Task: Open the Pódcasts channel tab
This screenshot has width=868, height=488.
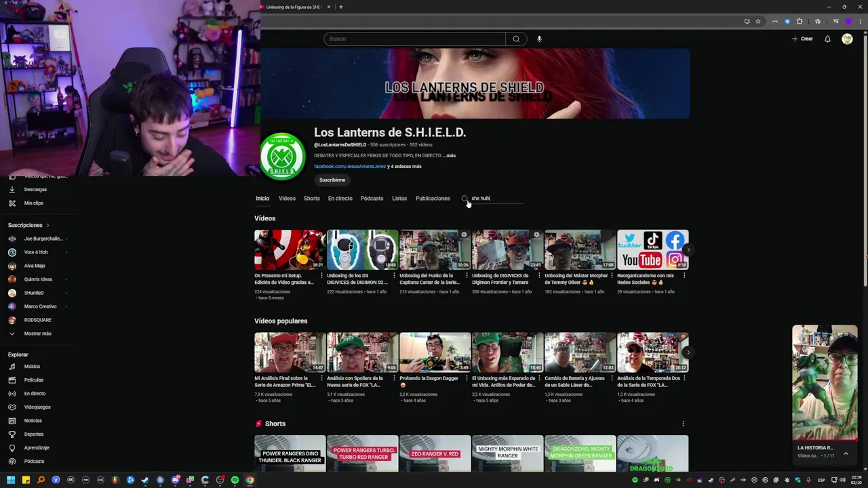Action: [x=372, y=199]
